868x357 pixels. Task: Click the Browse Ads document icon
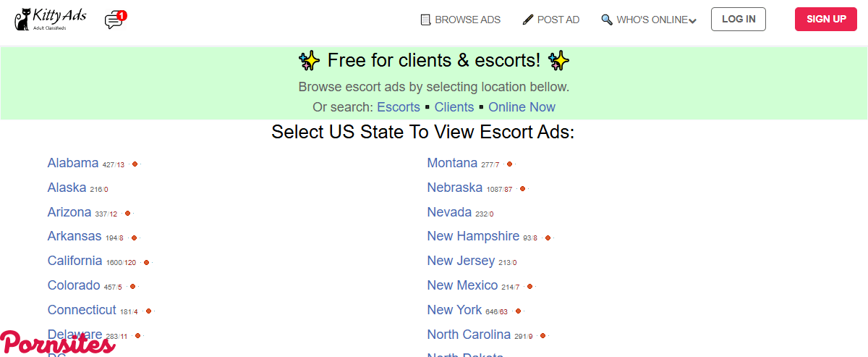pyautogui.click(x=425, y=20)
